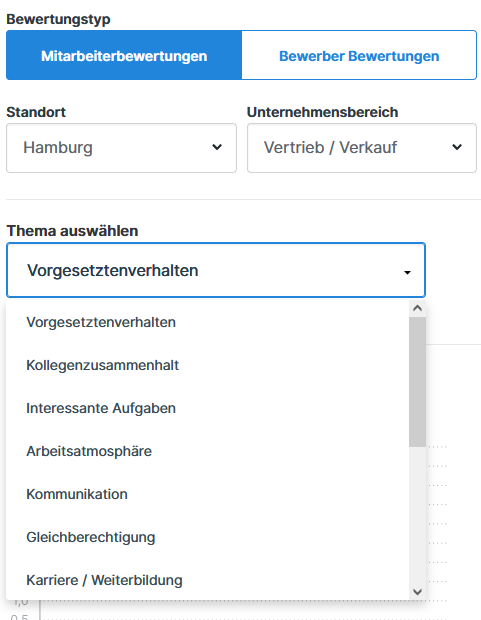Click the Thema auswählen label
The height and width of the screenshot is (620, 481).
(x=72, y=231)
